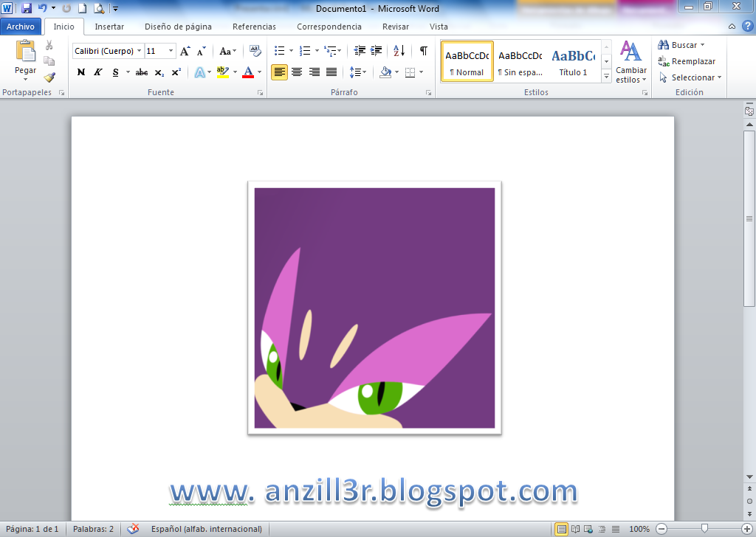Viewport: 756px width, 537px height.
Task: Click the New Document icon in quick access
Action: [83, 8]
